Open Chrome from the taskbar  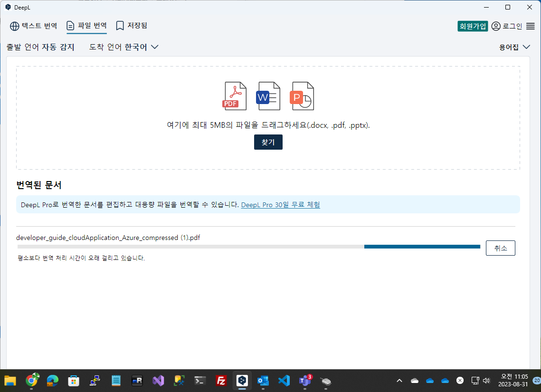[32, 381]
